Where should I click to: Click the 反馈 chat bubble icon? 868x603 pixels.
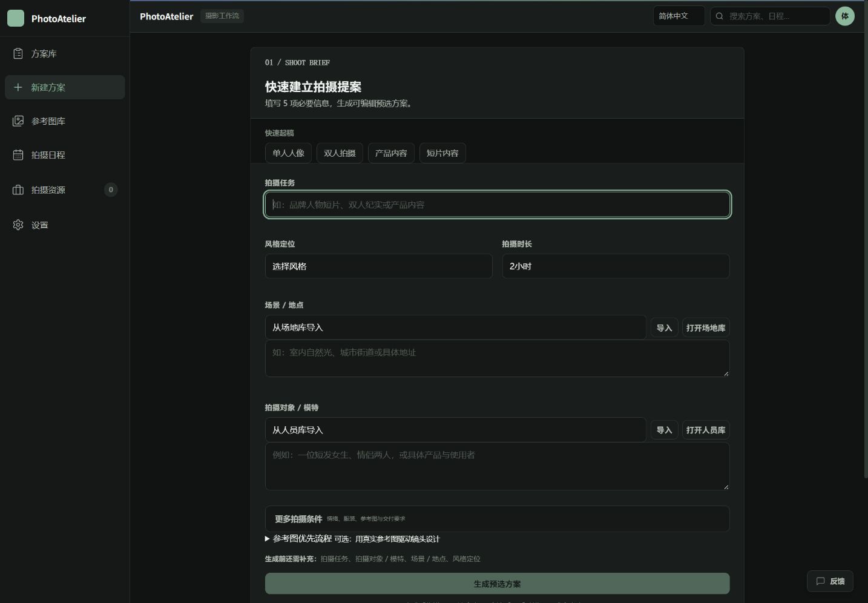820,581
